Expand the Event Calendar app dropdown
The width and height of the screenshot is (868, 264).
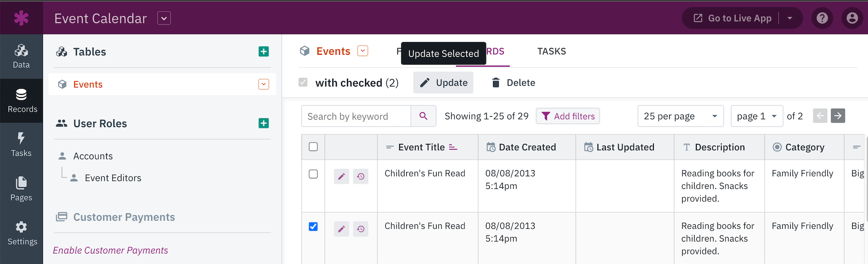coord(164,18)
